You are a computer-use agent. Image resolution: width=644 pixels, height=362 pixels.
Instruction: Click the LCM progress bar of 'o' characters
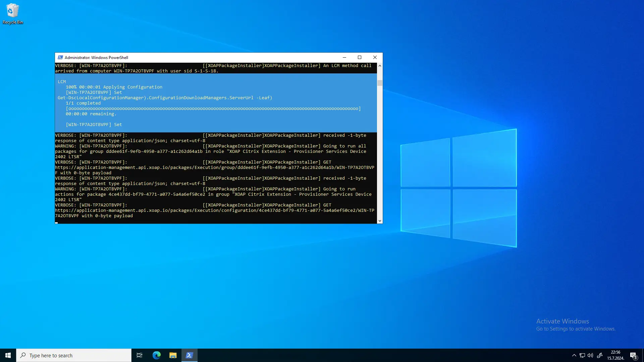pyautogui.click(x=213, y=109)
